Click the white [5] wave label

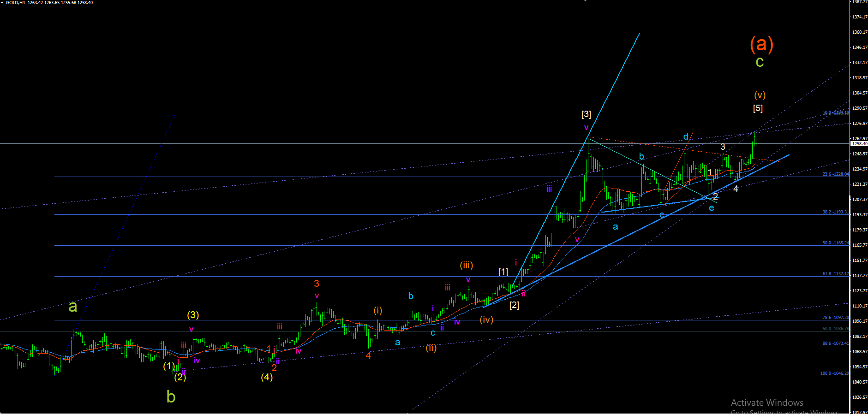(x=758, y=108)
